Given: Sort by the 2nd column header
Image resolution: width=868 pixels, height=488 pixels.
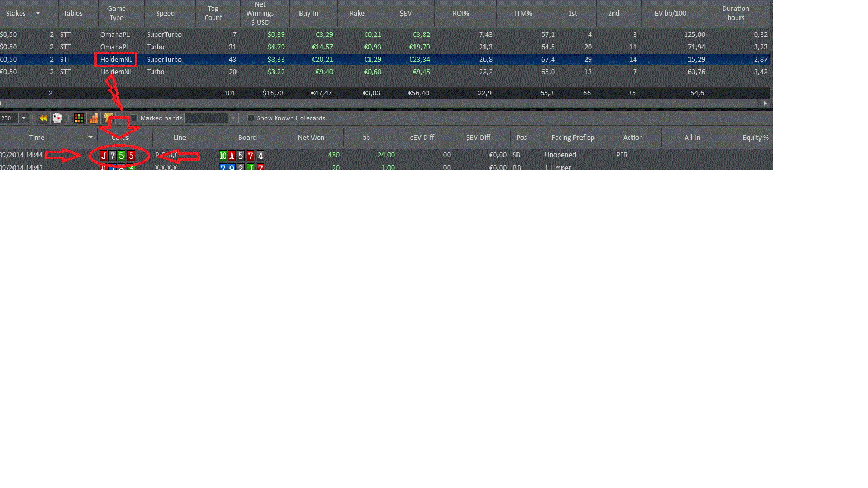Looking at the screenshot, I should pos(614,13).
